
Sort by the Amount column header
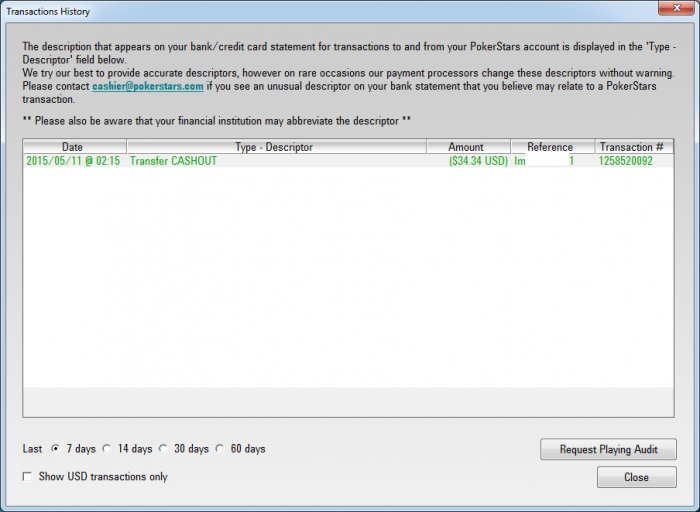[x=468, y=147]
